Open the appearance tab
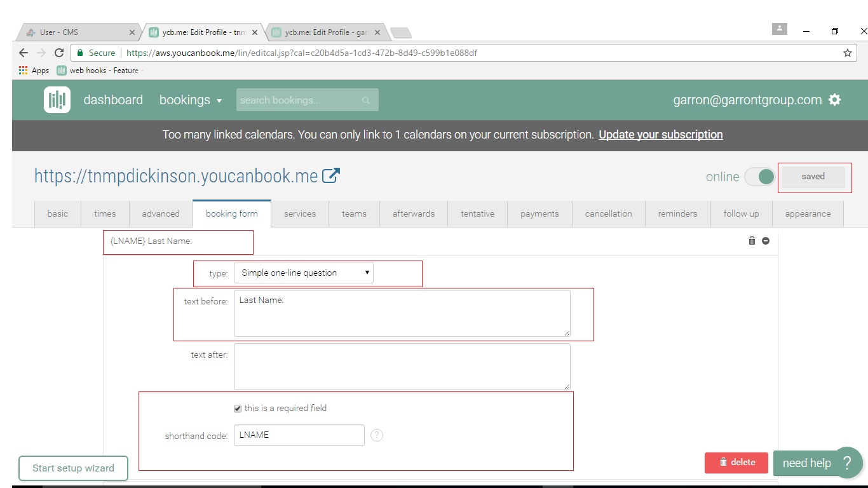 tap(808, 213)
